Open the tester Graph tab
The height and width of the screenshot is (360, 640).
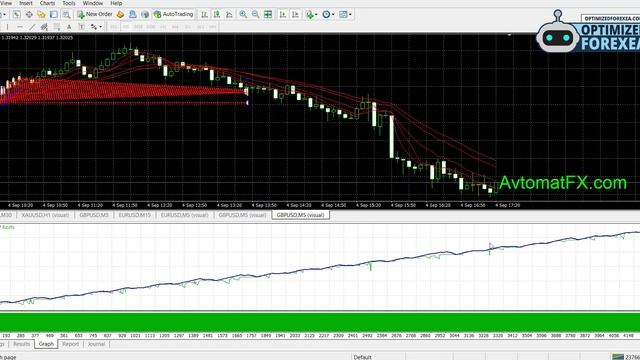(46, 344)
